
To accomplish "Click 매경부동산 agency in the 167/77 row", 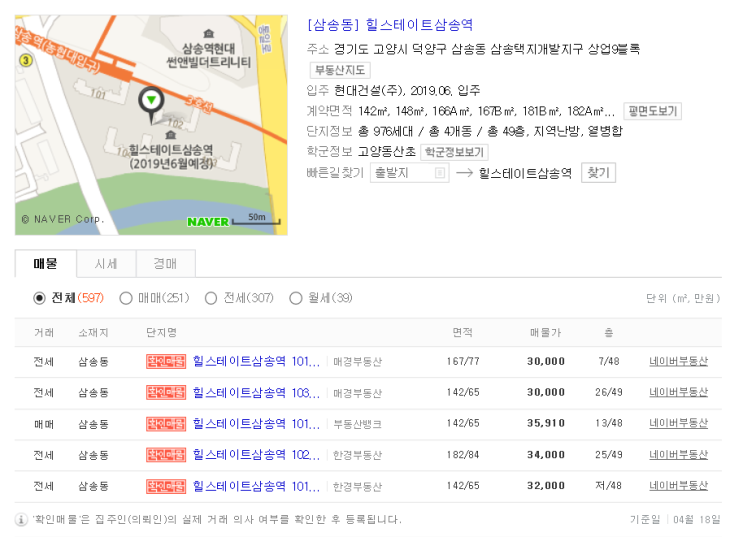I will pos(357,362).
